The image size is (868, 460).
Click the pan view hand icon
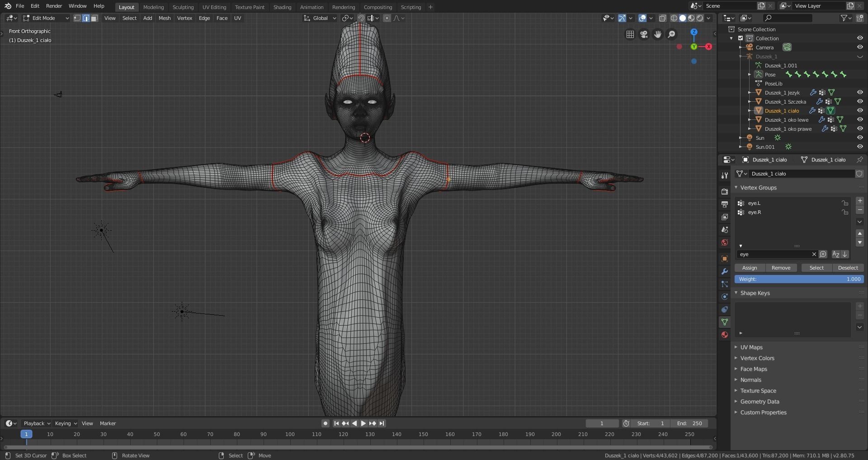click(658, 34)
